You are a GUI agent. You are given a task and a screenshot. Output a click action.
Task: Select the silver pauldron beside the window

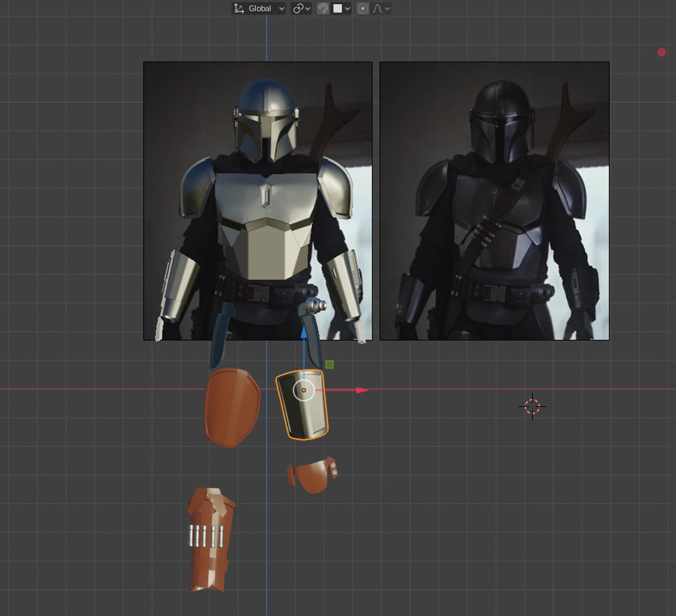pos(336,187)
